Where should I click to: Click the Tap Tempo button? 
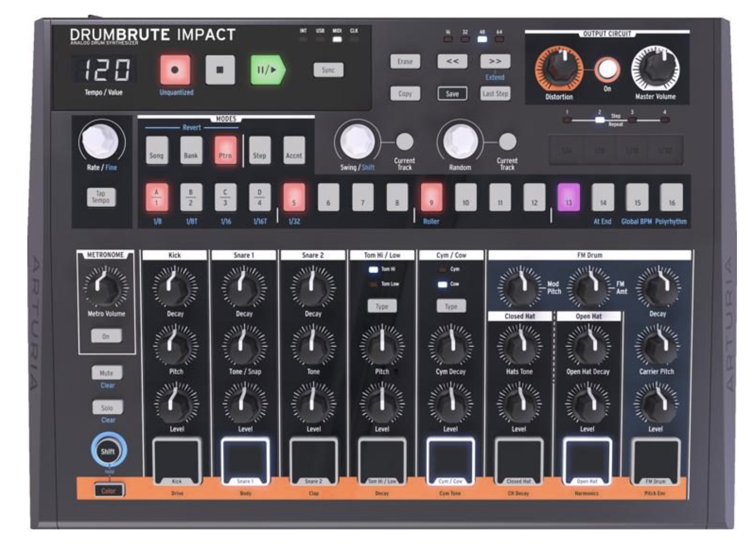pyautogui.click(x=101, y=197)
